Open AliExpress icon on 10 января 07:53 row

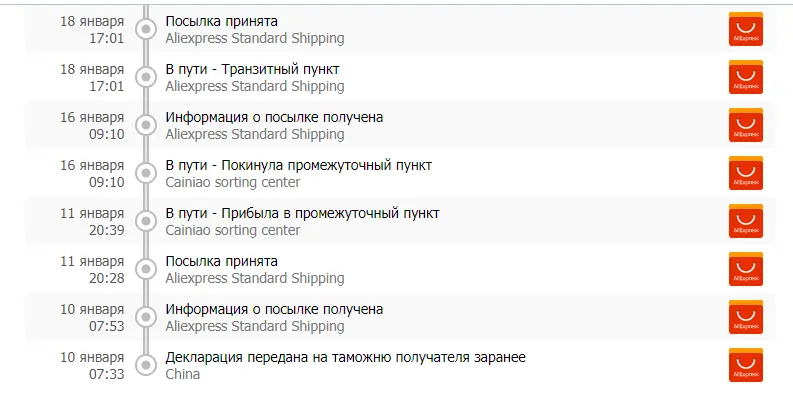pos(745,318)
